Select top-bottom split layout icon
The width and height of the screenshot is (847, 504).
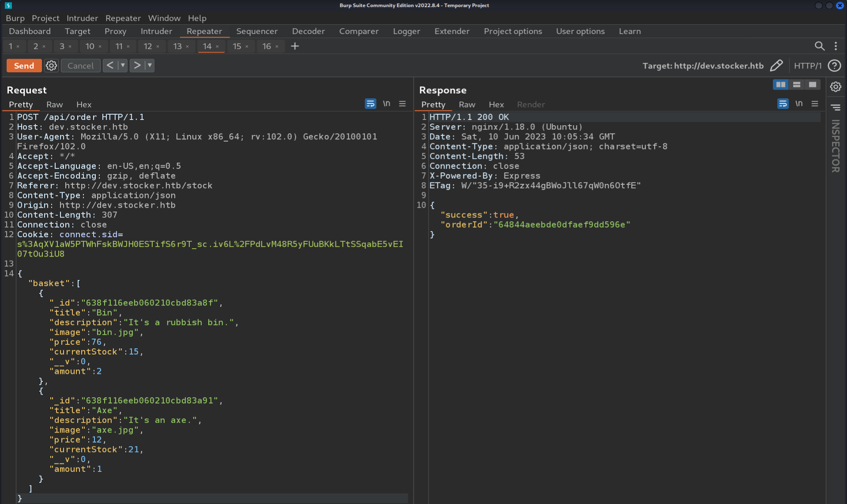[796, 85]
